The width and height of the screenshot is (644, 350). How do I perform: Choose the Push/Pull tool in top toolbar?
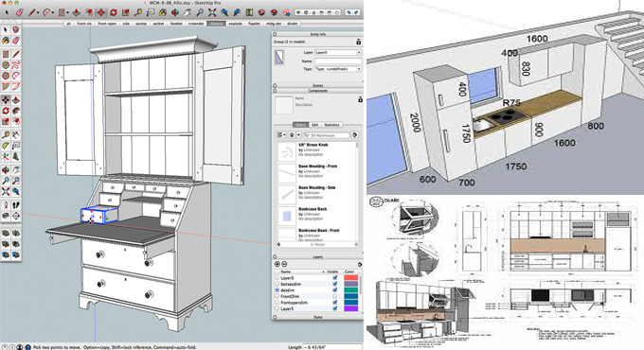(x=77, y=12)
